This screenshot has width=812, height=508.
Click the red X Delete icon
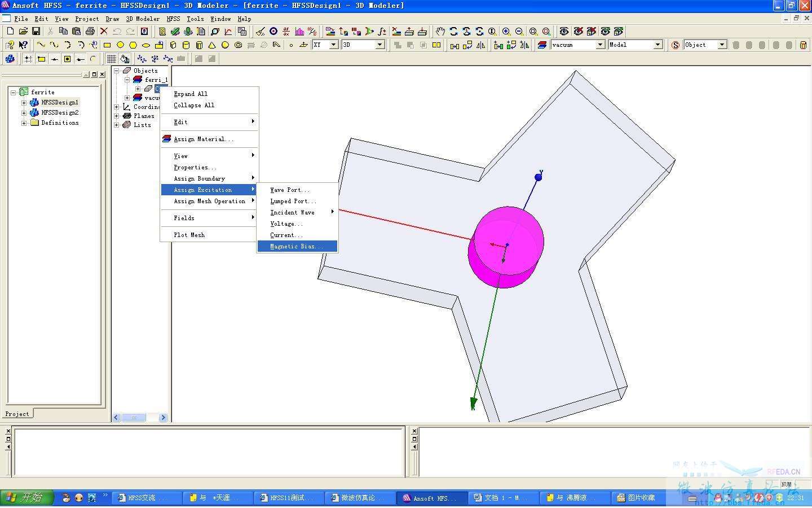click(x=104, y=31)
